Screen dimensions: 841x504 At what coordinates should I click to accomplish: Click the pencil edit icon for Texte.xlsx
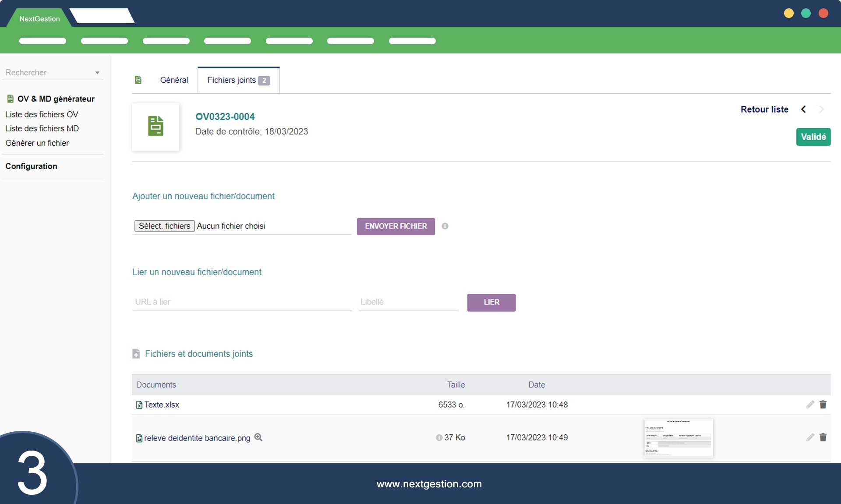(810, 405)
